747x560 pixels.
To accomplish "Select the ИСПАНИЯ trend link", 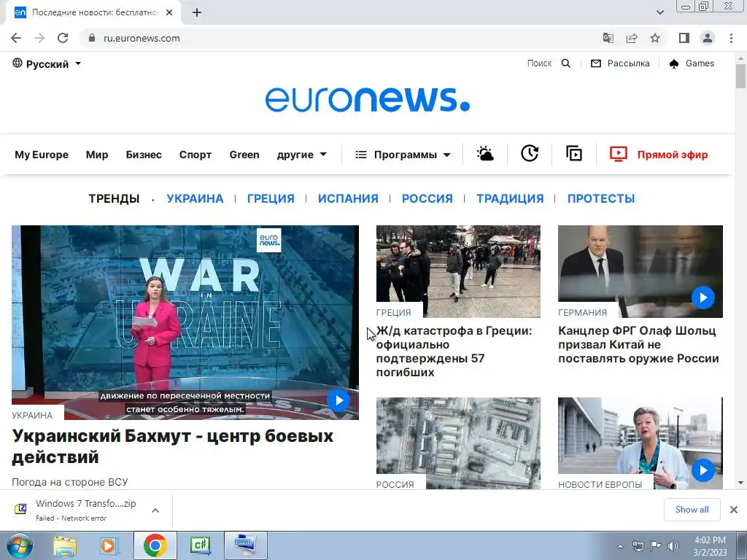I will click(x=348, y=198).
